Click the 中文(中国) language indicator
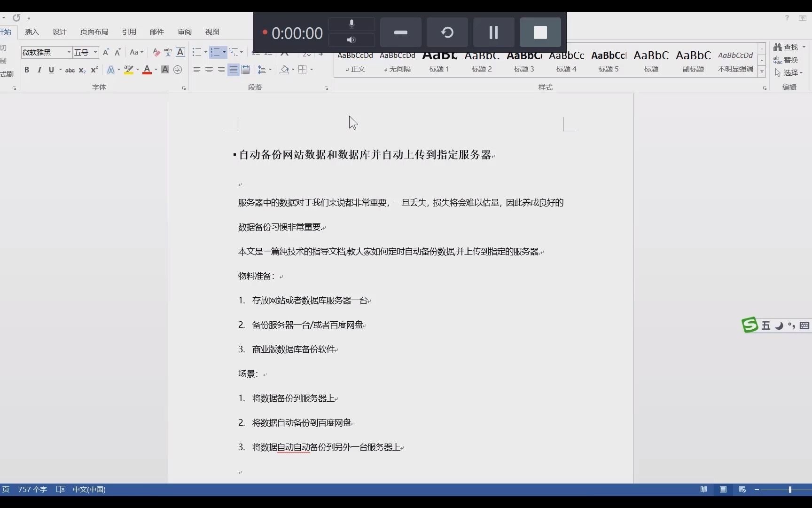The width and height of the screenshot is (812, 508). tap(89, 490)
